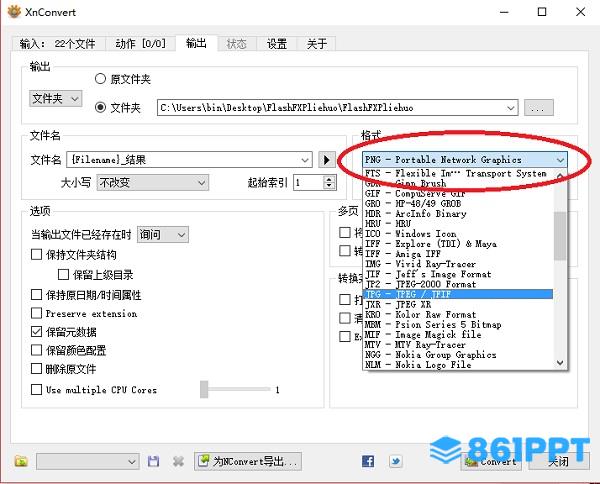Click the XnConvert app icon in title bar
The height and width of the screenshot is (484, 600).
tap(14, 11)
